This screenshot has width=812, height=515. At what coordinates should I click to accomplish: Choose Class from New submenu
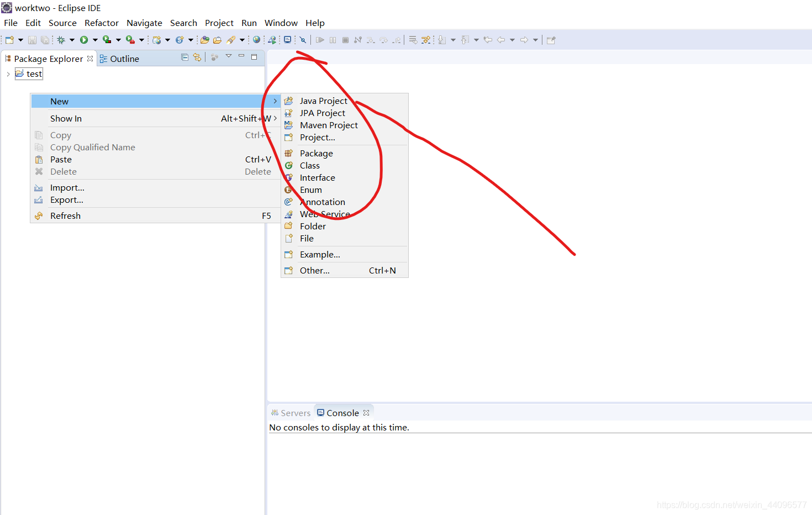click(x=345, y=165)
